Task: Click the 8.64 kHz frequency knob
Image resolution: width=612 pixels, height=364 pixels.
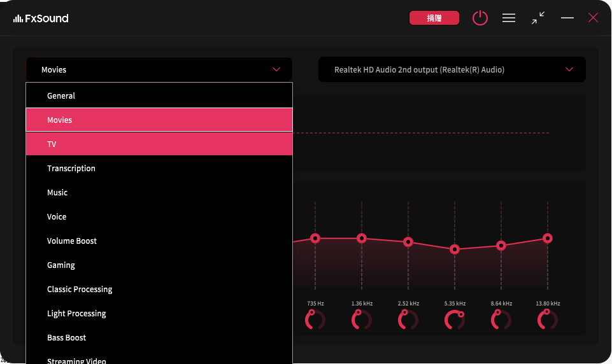Action: 501,319
